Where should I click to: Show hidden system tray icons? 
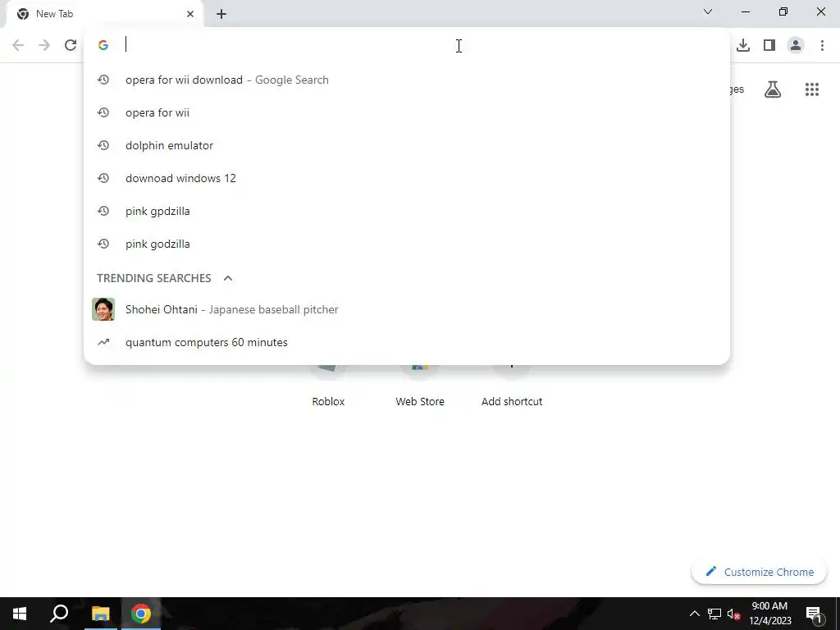(x=694, y=614)
